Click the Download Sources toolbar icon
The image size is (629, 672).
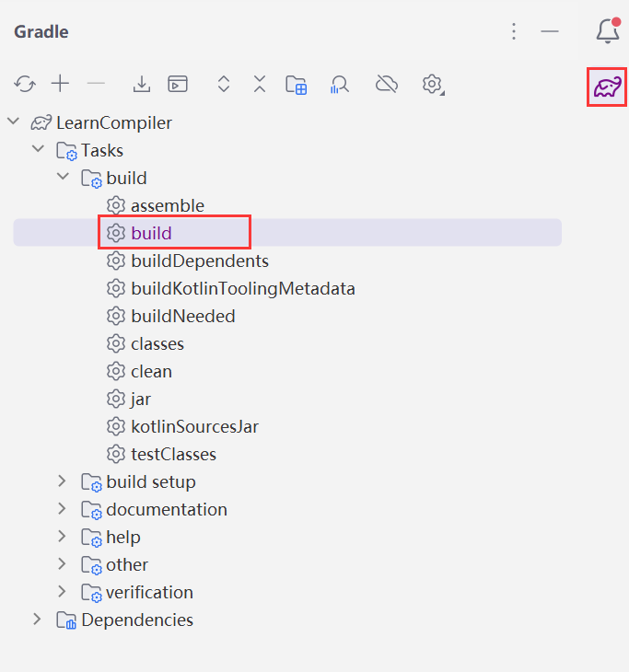pyautogui.click(x=142, y=85)
